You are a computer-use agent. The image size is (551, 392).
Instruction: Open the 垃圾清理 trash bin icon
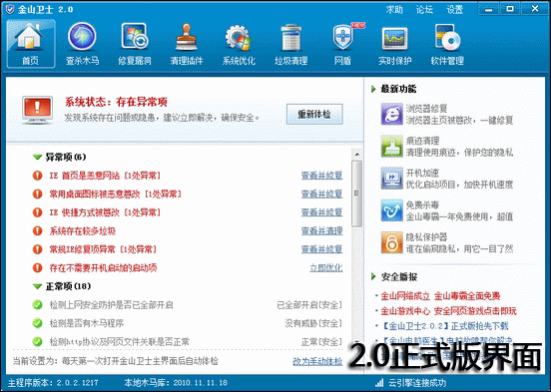[290, 37]
